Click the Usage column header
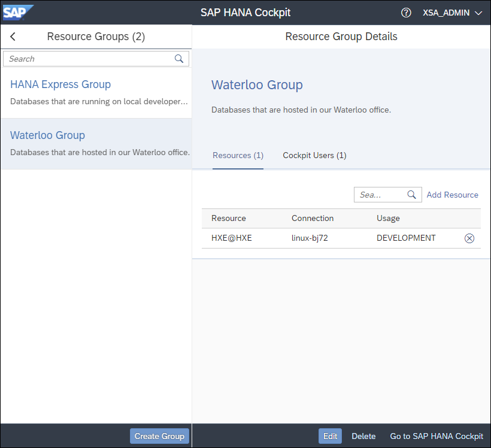This screenshot has height=448, width=491. click(x=388, y=219)
